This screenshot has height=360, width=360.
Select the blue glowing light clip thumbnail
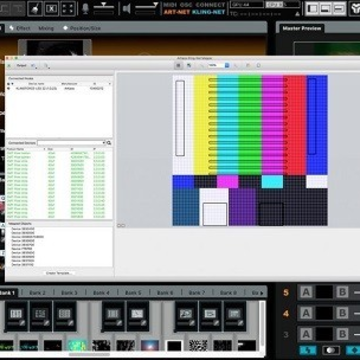pyautogui.click(x=150, y=345)
